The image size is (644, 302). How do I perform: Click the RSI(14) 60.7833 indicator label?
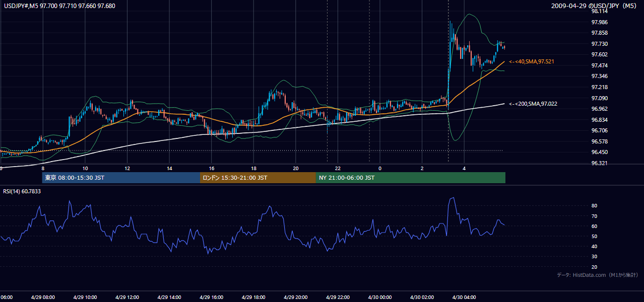tap(22, 191)
